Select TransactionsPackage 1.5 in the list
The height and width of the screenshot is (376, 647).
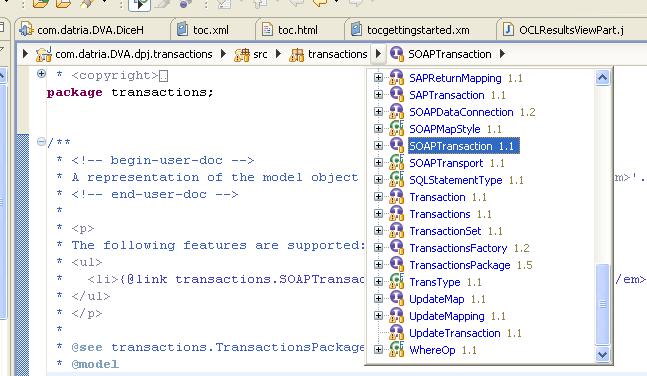471,265
